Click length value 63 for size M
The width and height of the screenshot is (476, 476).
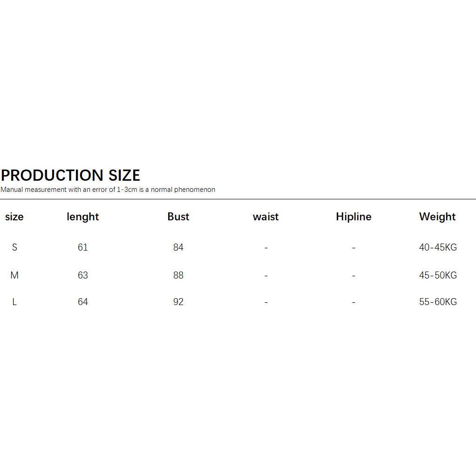coord(83,275)
